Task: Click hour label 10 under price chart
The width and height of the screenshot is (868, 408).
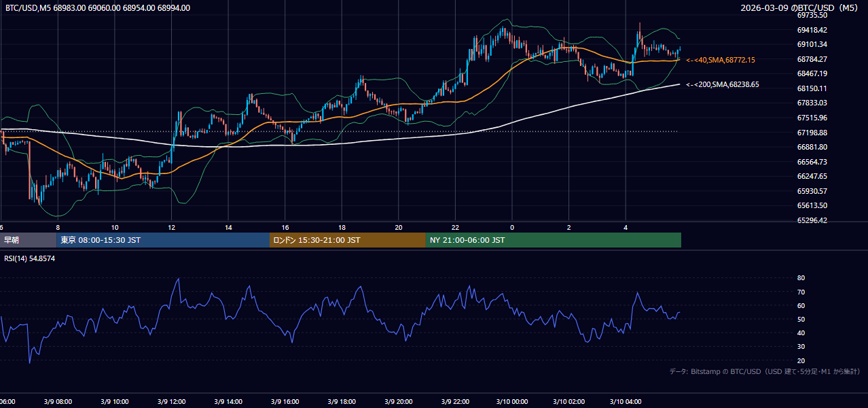Action: (115, 227)
